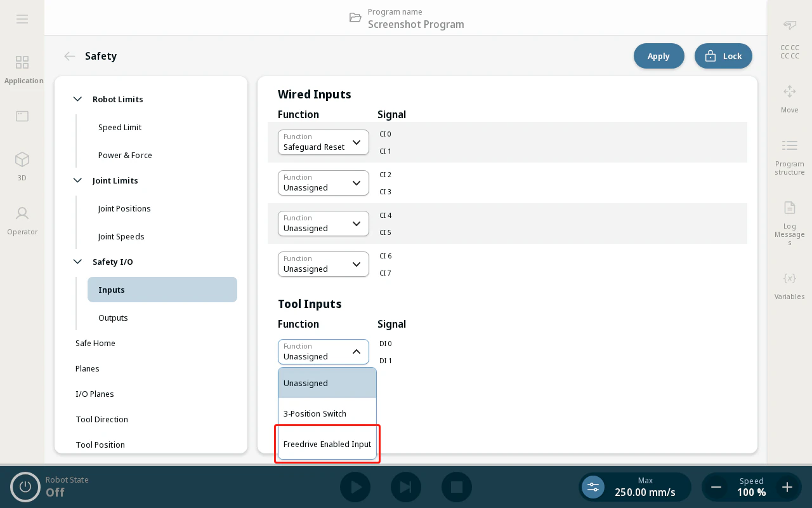
Task: Open the Variables braces icon
Action: click(790, 278)
